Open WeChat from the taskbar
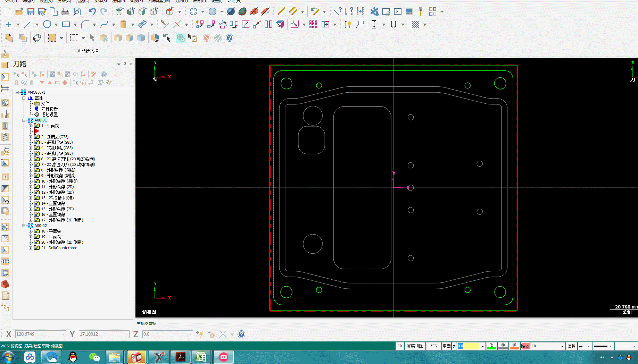The width and height of the screenshot is (638, 364). point(94,357)
